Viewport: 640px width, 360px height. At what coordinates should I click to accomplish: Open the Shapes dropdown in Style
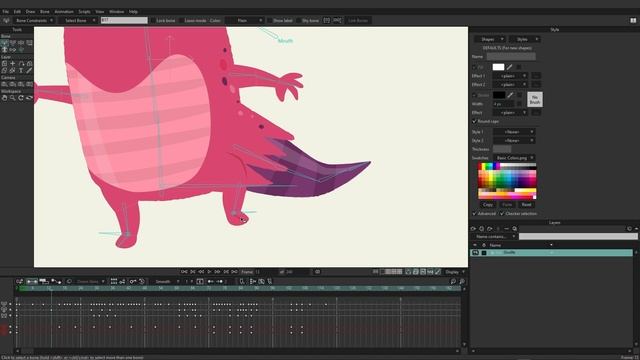coord(489,39)
